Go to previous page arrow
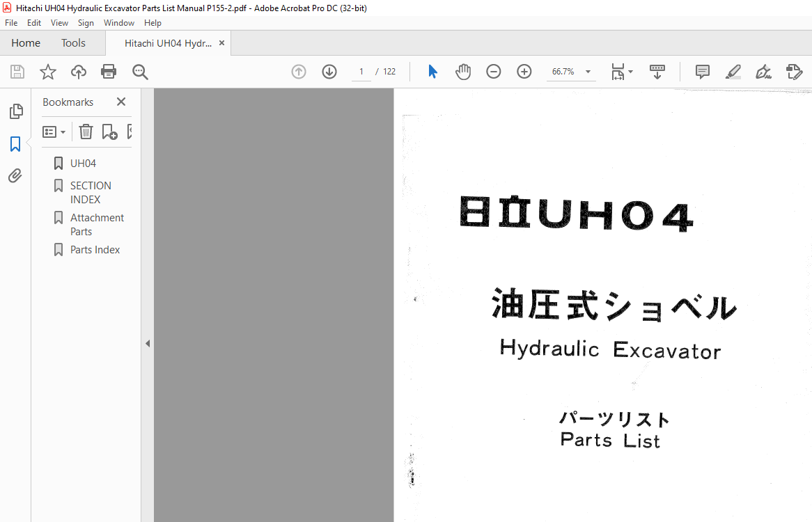 [x=299, y=72]
